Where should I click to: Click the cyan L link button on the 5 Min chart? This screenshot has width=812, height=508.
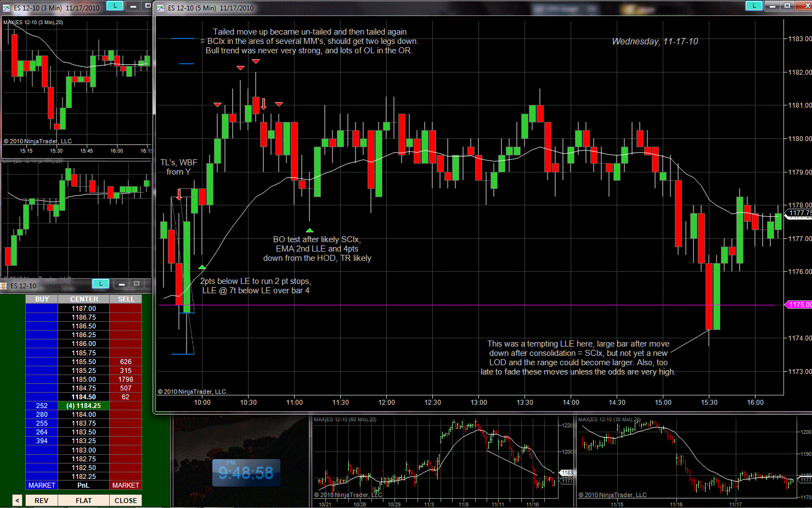754,5
